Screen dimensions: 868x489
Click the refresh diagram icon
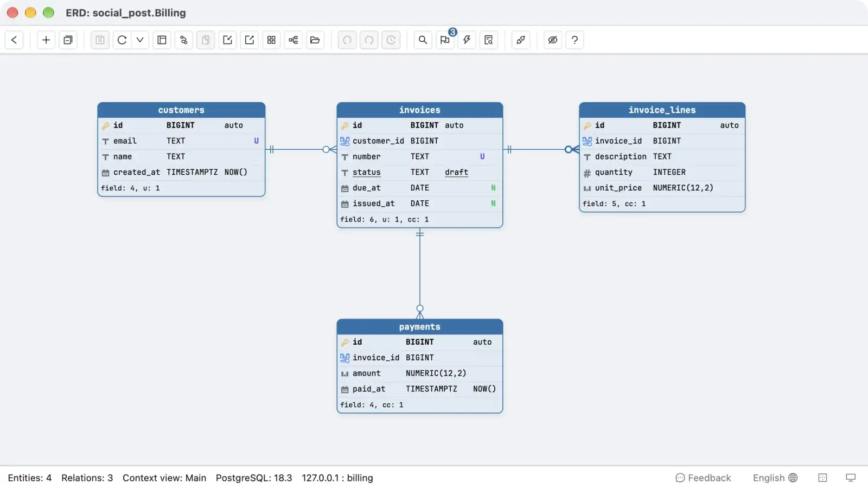click(122, 40)
